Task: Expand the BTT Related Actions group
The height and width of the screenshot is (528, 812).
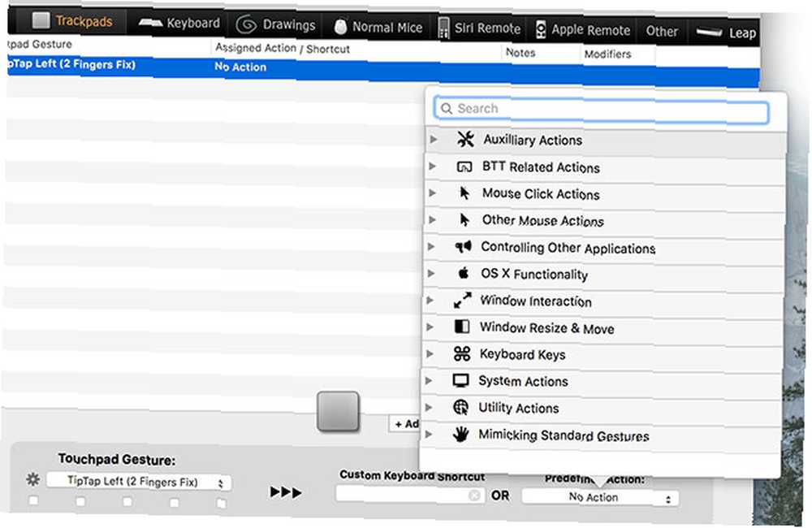Action: (433, 166)
